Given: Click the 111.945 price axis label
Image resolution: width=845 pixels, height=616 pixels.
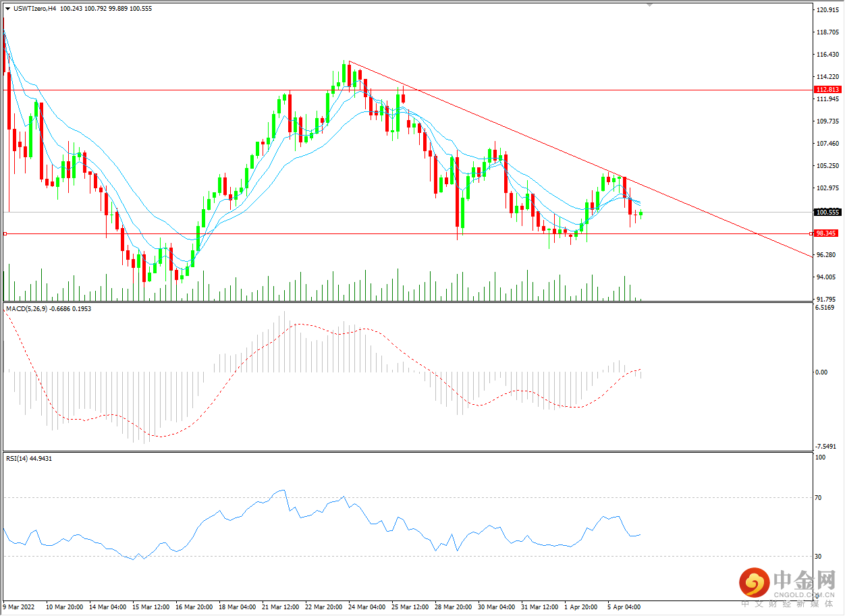Looking at the screenshot, I should pyautogui.click(x=827, y=99).
